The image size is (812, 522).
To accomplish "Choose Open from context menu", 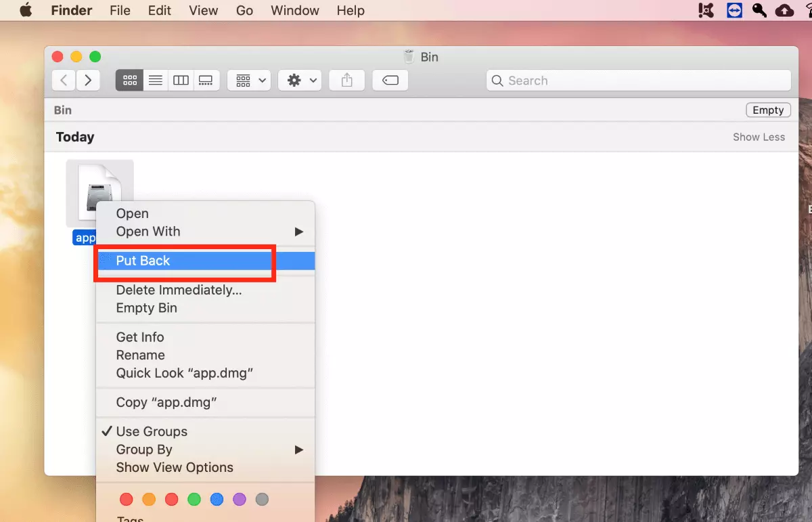I will tap(206, 214).
